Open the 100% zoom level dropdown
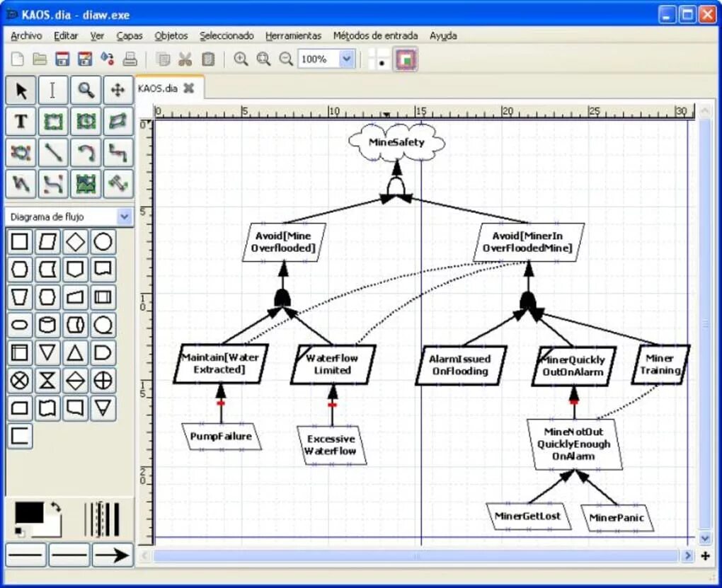Image resolution: width=722 pixels, height=588 pixels. (326, 59)
